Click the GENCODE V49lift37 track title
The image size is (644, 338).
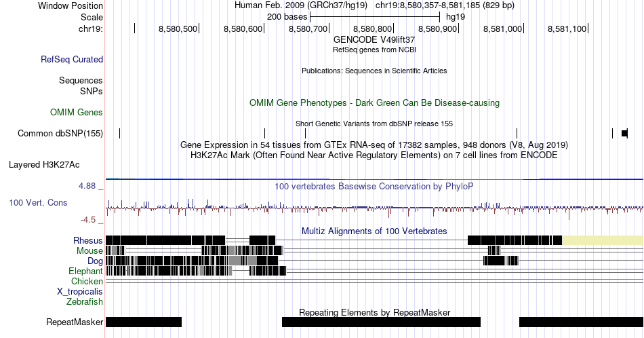click(x=374, y=40)
